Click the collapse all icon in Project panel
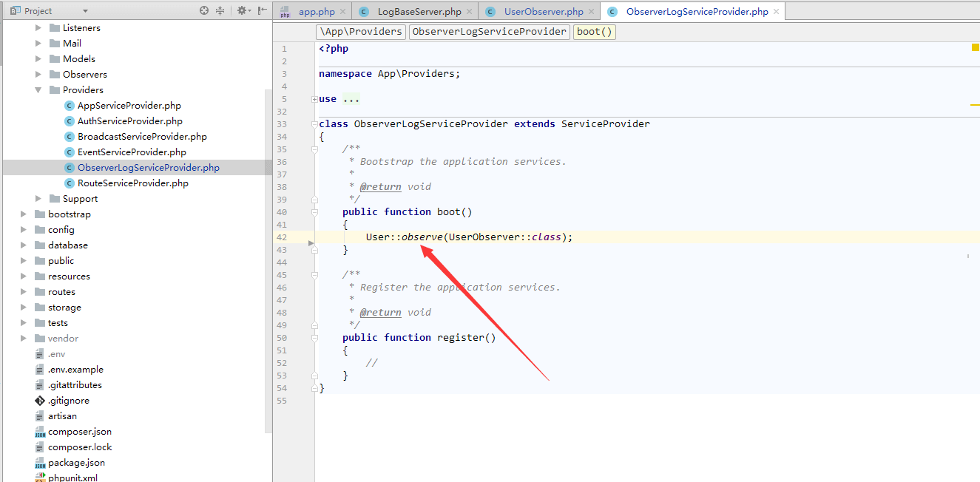The height and width of the screenshot is (482, 980). click(x=220, y=10)
